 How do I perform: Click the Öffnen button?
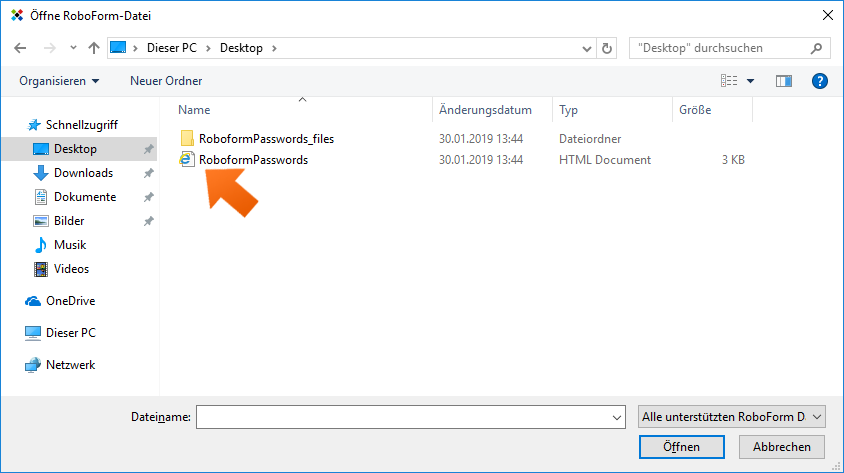point(681,447)
